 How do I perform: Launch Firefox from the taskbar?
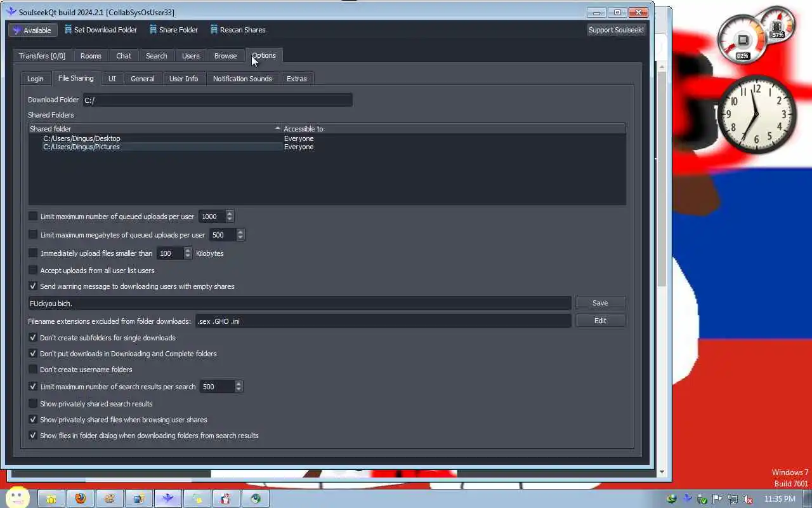(81, 498)
